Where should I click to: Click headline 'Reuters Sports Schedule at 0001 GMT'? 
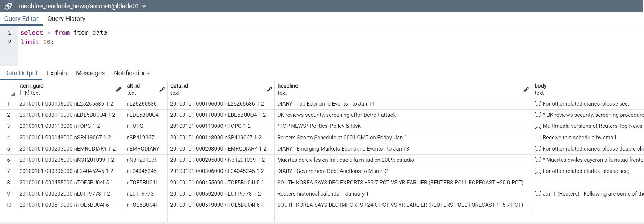pyautogui.click(x=403, y=138)
